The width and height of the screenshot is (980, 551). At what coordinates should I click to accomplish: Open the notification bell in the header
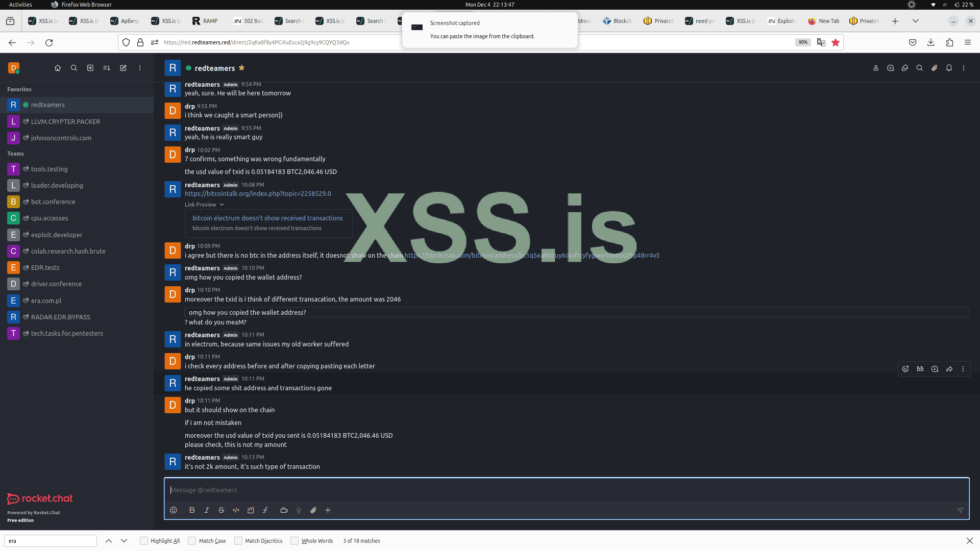[x=949, y=68]
